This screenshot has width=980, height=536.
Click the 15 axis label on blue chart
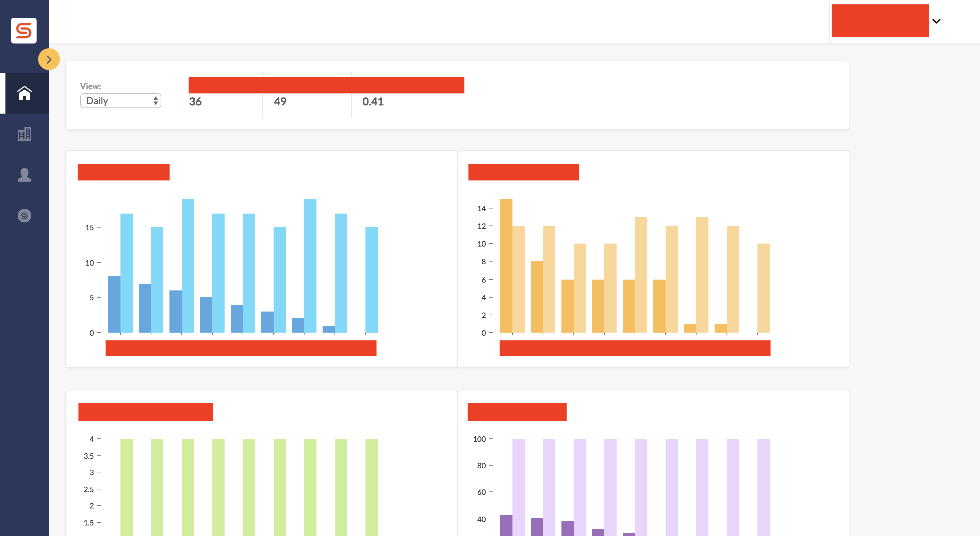89,227
